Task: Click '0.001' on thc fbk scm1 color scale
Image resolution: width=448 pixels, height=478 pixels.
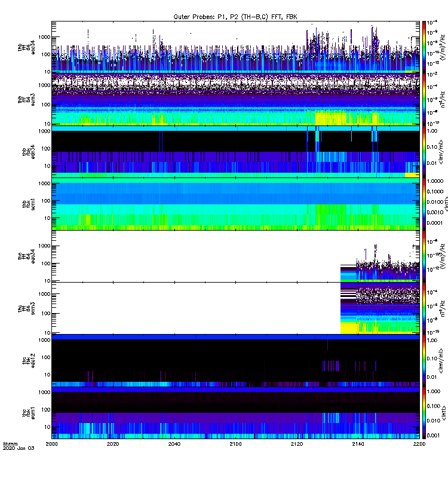Action: tap(434, 436)
